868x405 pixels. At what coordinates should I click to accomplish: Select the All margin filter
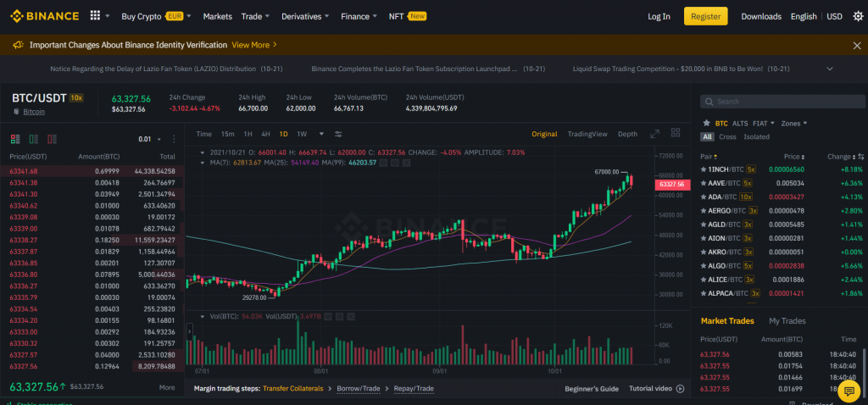(707, 136)
